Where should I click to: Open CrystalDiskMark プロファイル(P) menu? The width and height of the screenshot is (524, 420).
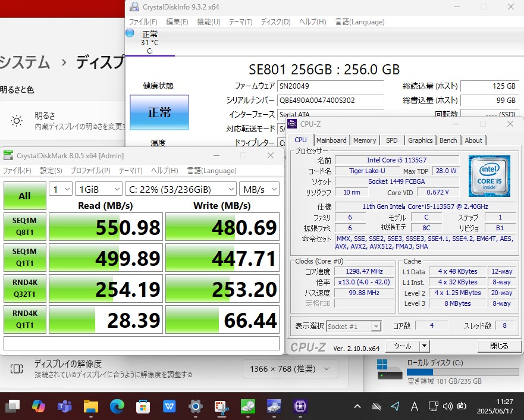click(x=90, y=171)
